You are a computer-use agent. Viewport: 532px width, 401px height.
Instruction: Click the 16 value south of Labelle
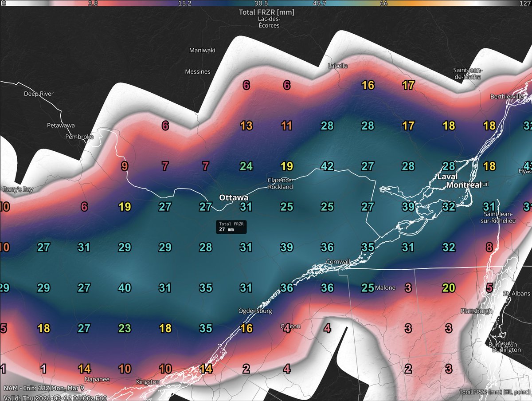[368, 86]
